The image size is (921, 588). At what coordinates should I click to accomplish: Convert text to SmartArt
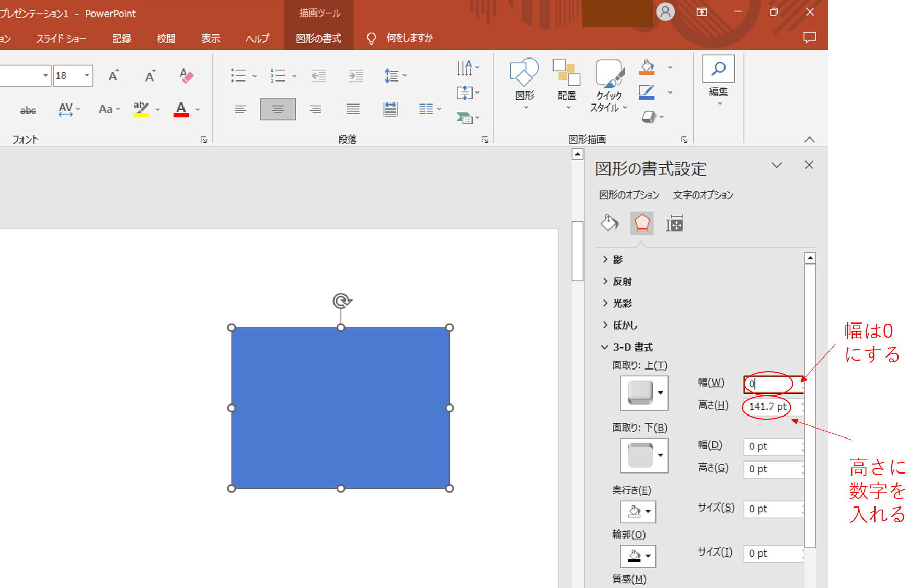click(x=468, y=118)
